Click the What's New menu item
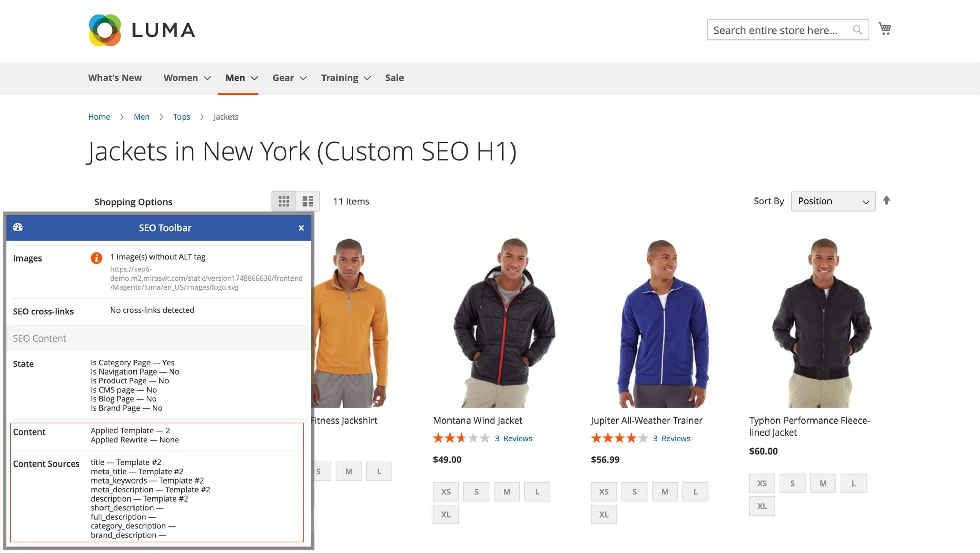The height and width of the screenshot is (553, 980). (x=115, y=78)
